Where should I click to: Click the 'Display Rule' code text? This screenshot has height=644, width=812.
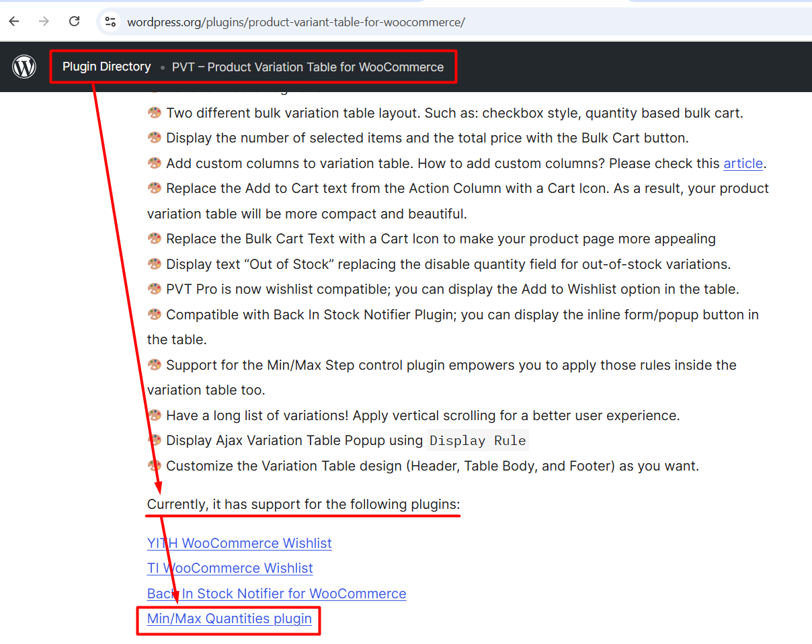tap(478, 441)
